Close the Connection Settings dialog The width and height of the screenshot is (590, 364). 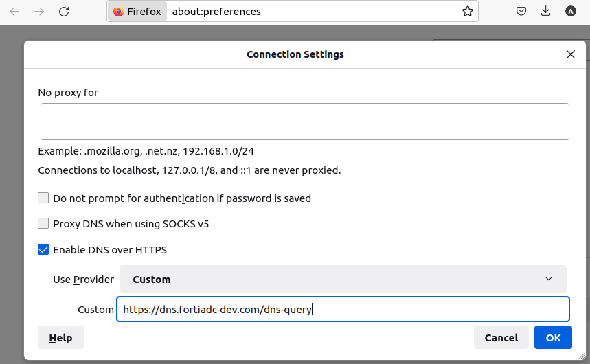[x=571, y=54]
